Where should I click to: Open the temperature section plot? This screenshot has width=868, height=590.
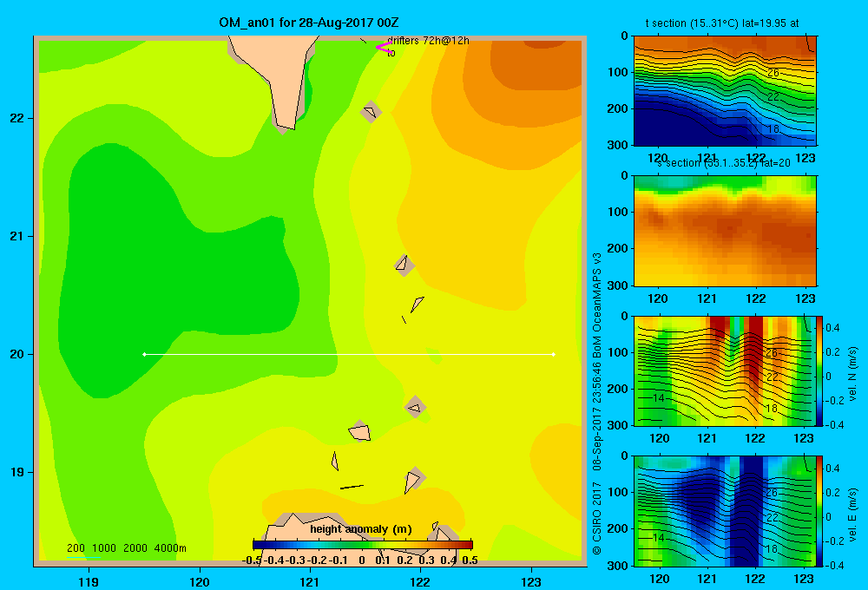pyautogui.click(x=725, y=91)
